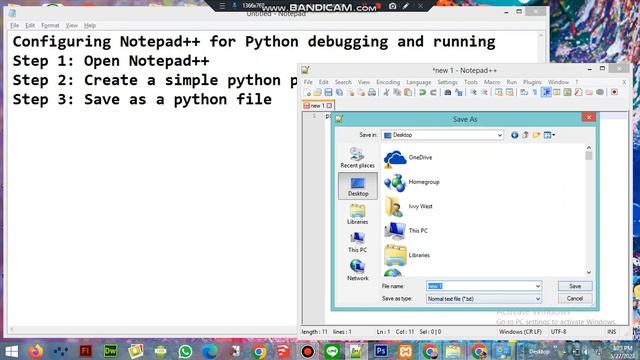Click the Zoom In icon in toolbar
Screen dimensions: 640x360
point(473,93)
